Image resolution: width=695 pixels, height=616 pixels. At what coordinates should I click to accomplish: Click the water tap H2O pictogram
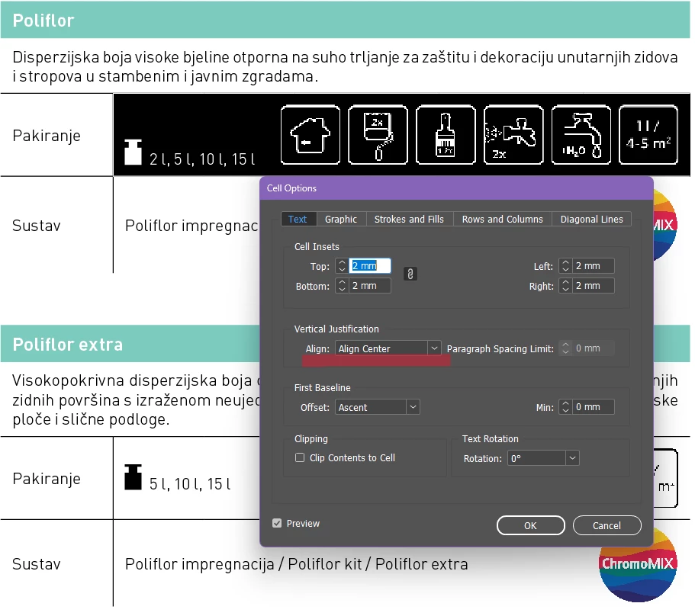point(581,135)
